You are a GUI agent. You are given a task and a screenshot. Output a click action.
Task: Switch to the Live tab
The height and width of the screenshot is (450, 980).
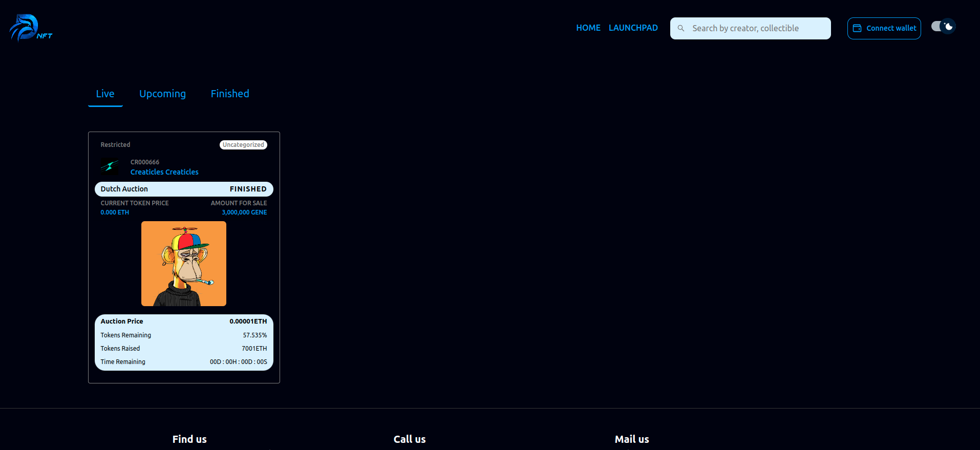tap(105, 94)
